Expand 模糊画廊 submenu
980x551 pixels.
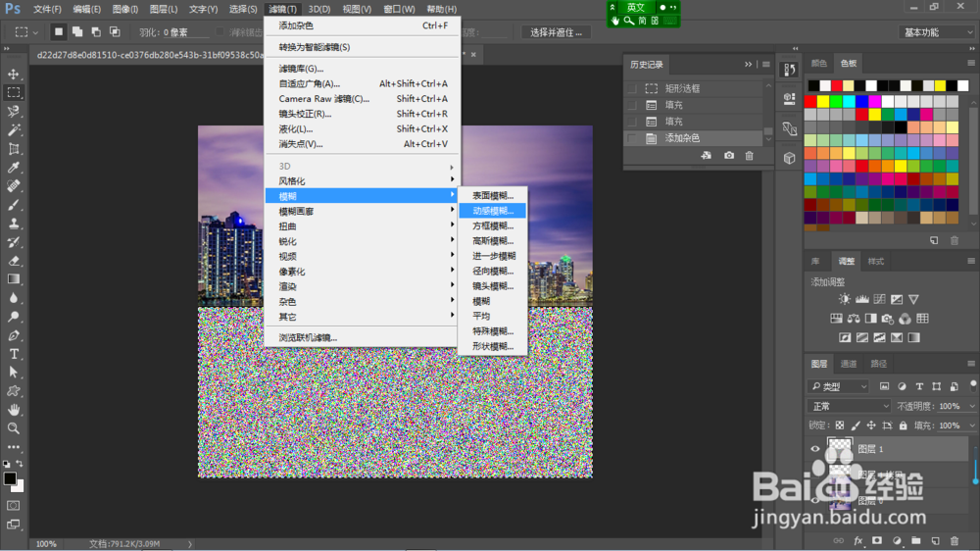[x=362, y=212]
